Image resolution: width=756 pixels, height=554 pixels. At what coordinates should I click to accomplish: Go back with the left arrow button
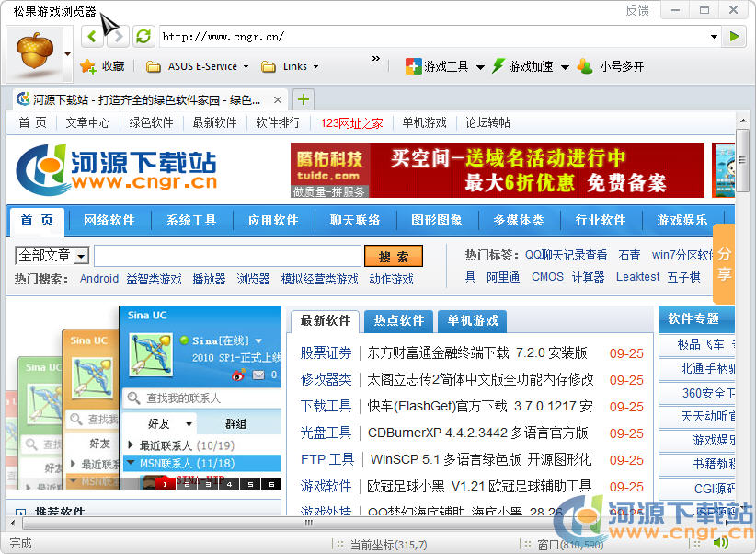click(93, 36)
